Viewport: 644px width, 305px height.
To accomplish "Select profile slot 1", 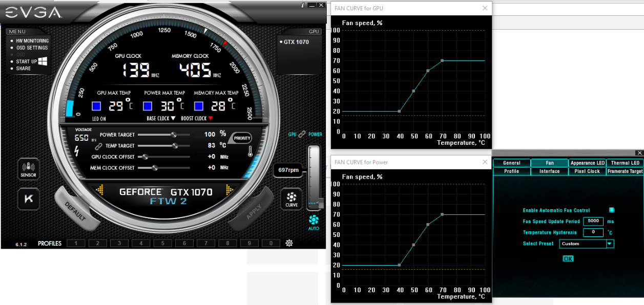I will pyautogui.click(x=76, y=244).
